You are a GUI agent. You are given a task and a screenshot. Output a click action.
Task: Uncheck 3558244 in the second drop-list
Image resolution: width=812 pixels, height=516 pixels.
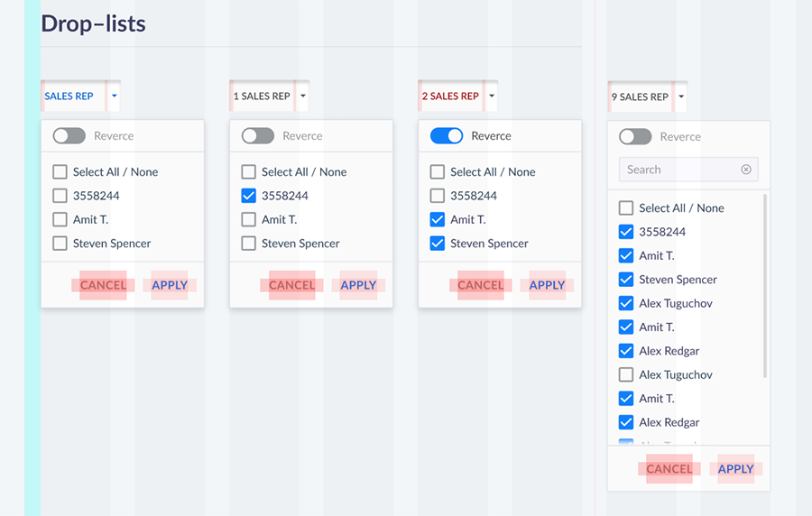[x=249, y=196]
